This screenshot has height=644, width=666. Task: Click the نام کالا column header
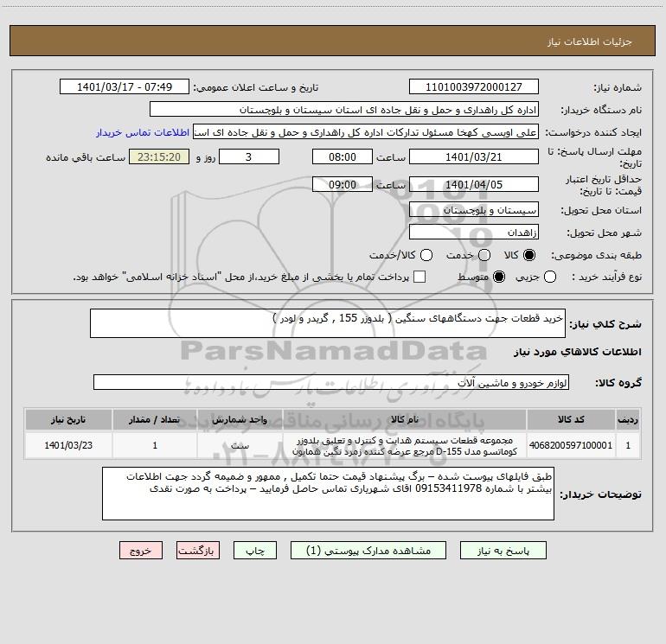405,420
